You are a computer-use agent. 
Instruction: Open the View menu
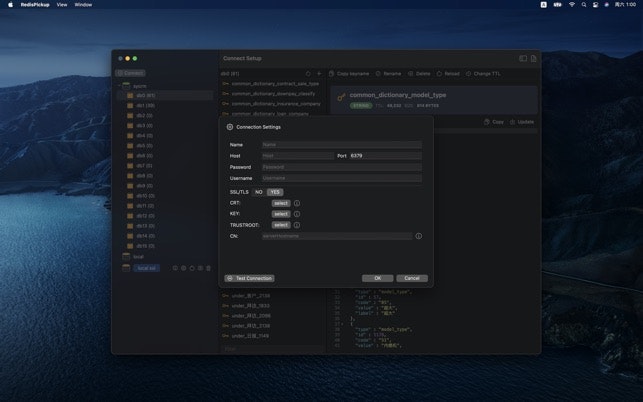(62, 5)
